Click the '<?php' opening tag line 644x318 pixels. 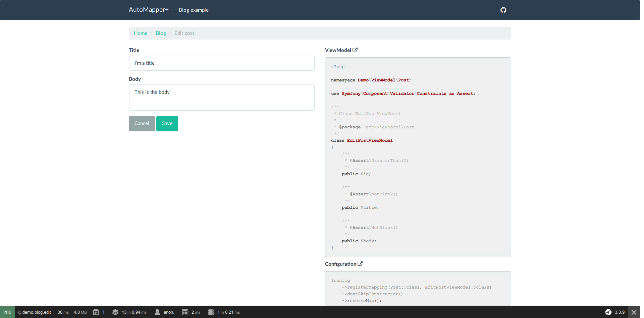338,67
